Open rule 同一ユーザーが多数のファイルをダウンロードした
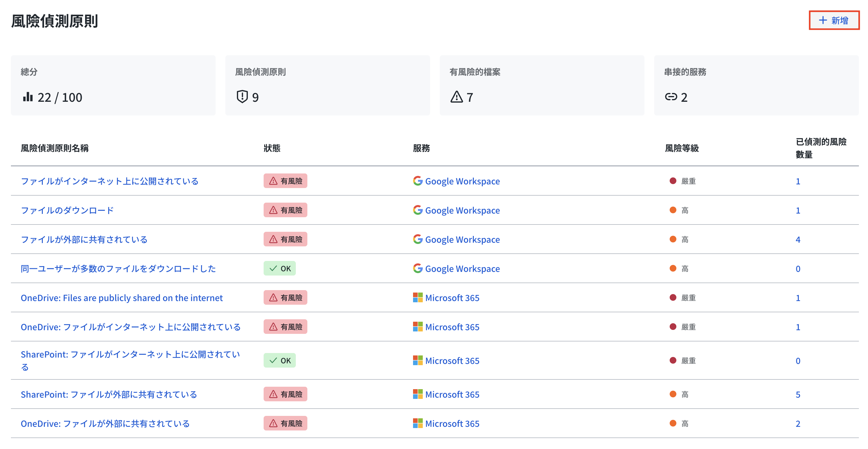 [x=118, y=269]
